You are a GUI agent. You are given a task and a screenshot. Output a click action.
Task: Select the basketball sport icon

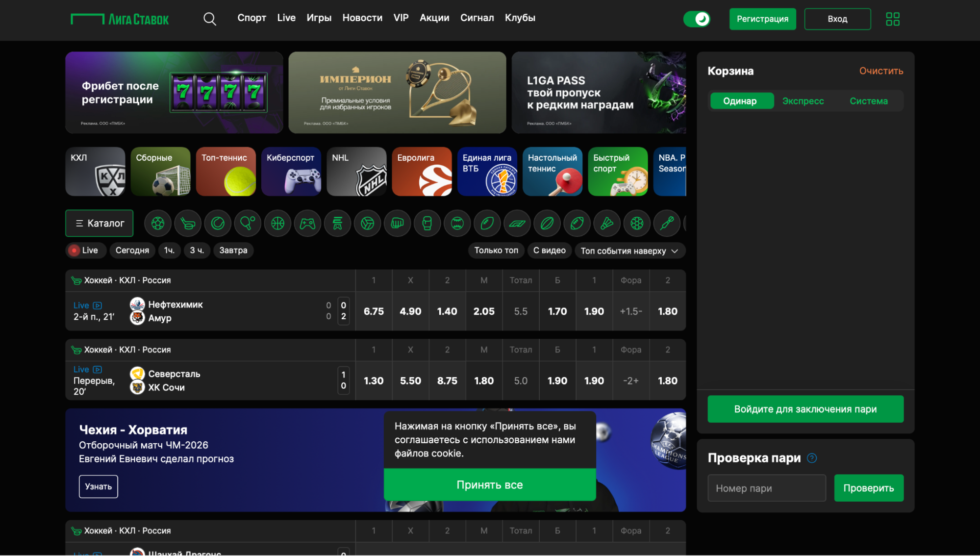pos(277,224)
